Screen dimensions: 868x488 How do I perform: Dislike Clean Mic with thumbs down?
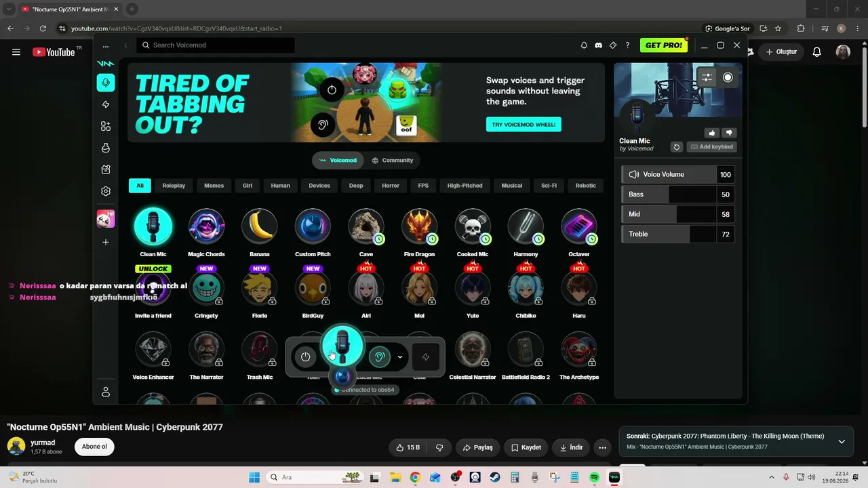click(729, 133)
